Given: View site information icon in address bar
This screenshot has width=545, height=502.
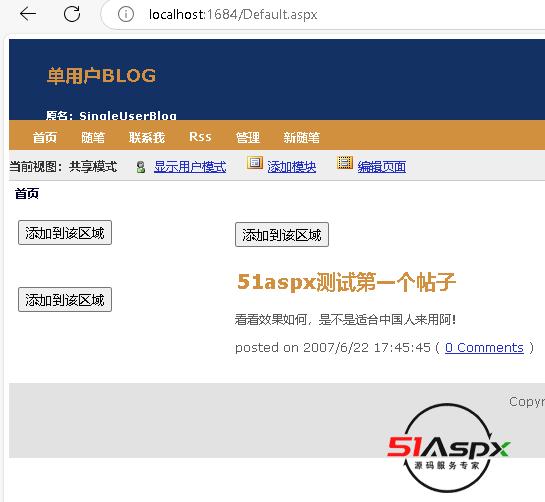Looking at the screenshot, I should (125, 14).
